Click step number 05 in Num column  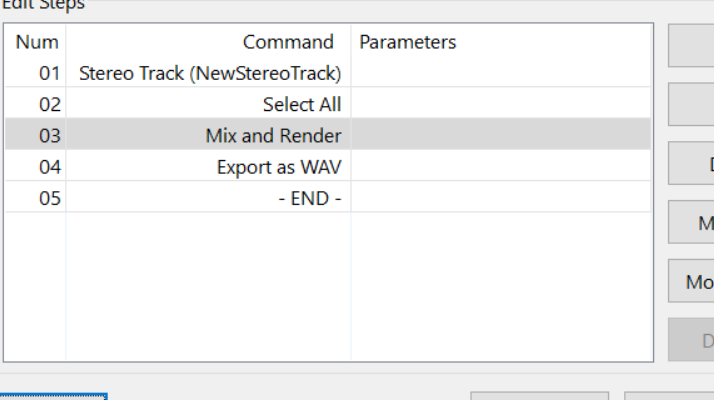pyautogui.click(x=49, y=199)
